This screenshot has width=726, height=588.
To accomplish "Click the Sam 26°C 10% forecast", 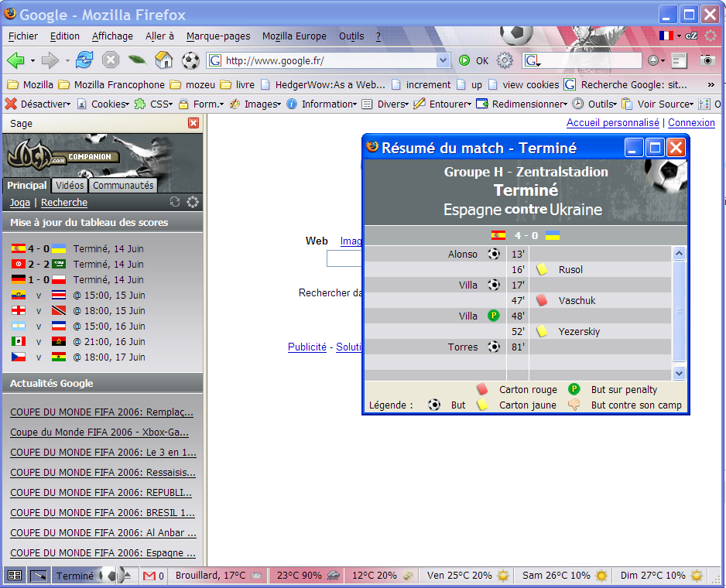I will click(564, 576).
